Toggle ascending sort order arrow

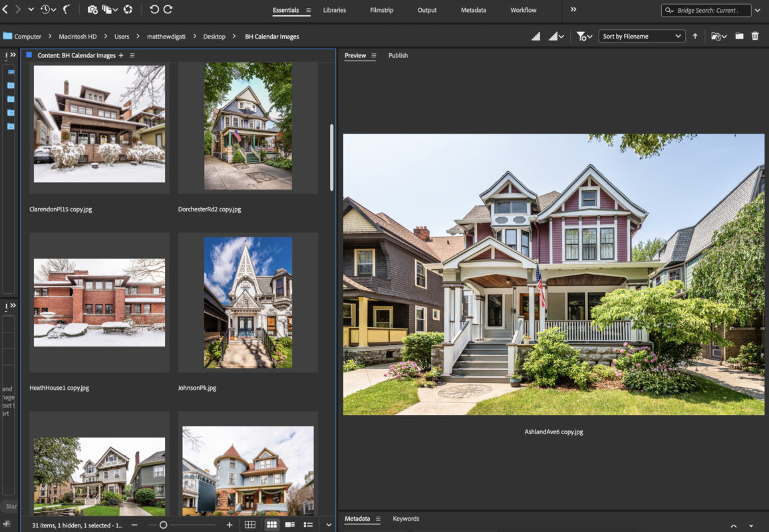[695, 37]
